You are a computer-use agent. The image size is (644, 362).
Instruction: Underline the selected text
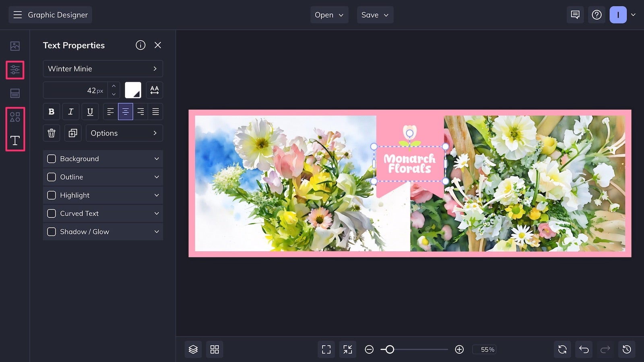(x=90, y=111)
